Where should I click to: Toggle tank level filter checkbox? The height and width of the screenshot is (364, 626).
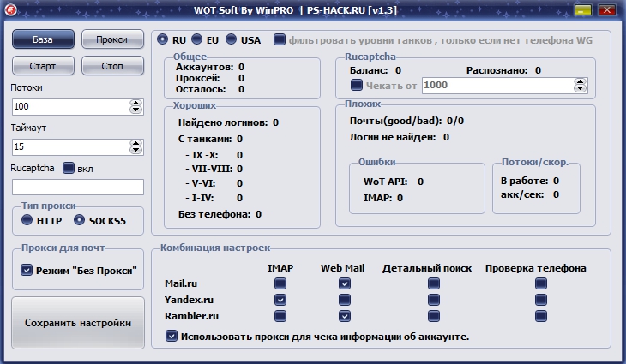click(280, 39)
